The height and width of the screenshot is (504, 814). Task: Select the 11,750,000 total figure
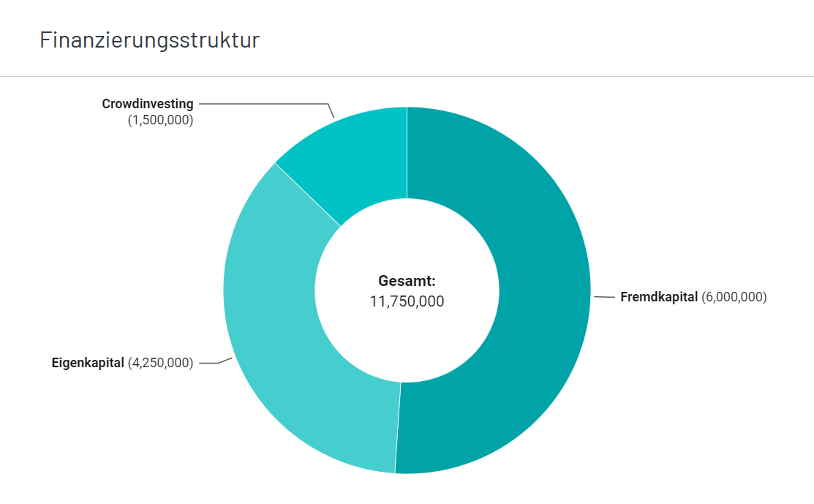[x=407, y=301]
